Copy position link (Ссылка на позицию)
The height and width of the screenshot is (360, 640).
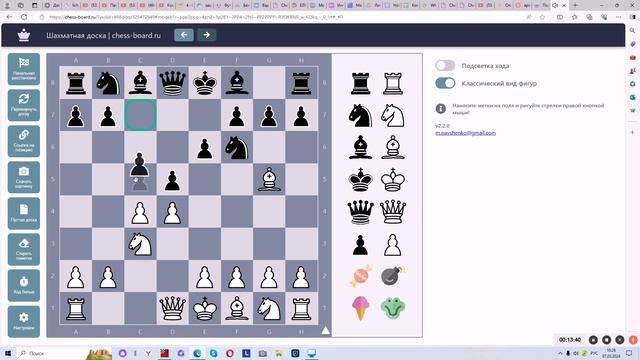[x=24, y=141]
